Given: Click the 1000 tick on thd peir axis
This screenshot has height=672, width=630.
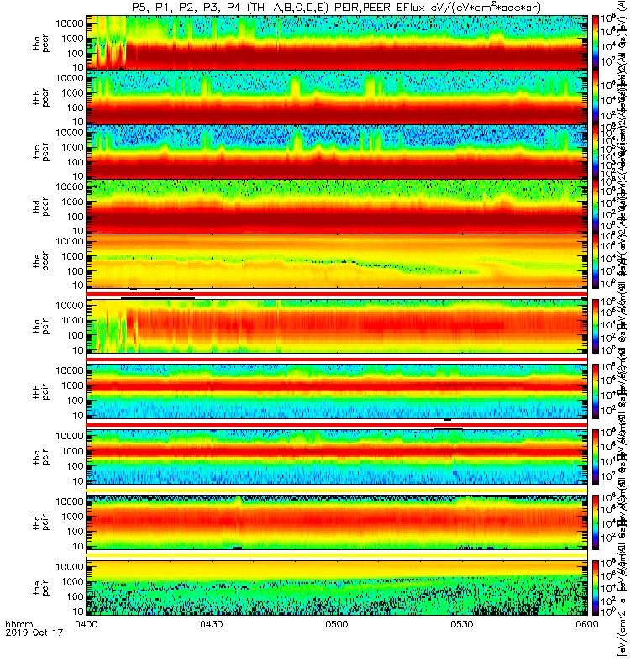Looking at the screenshot, I should (x=72, y=517).
